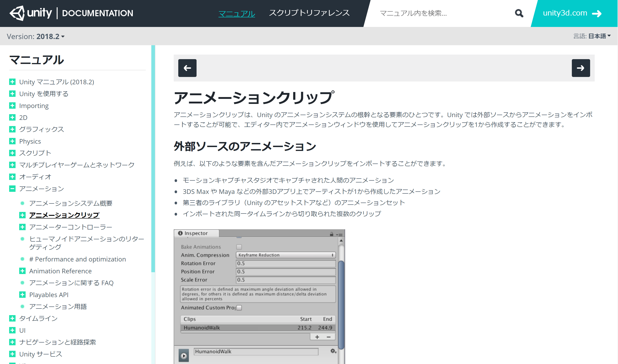Click the Unity logo in header
Image resolution: width=618 pixels, height=364 pixels.
pos(31,13)
